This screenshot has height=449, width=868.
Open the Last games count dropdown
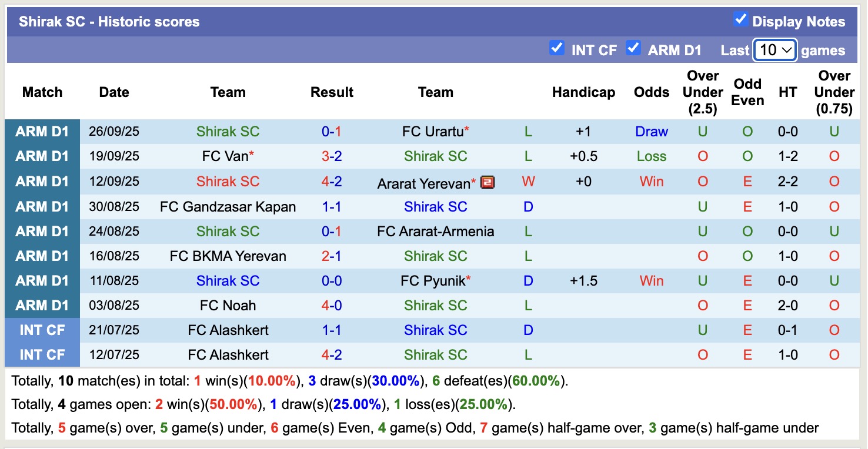pos(774,50)
